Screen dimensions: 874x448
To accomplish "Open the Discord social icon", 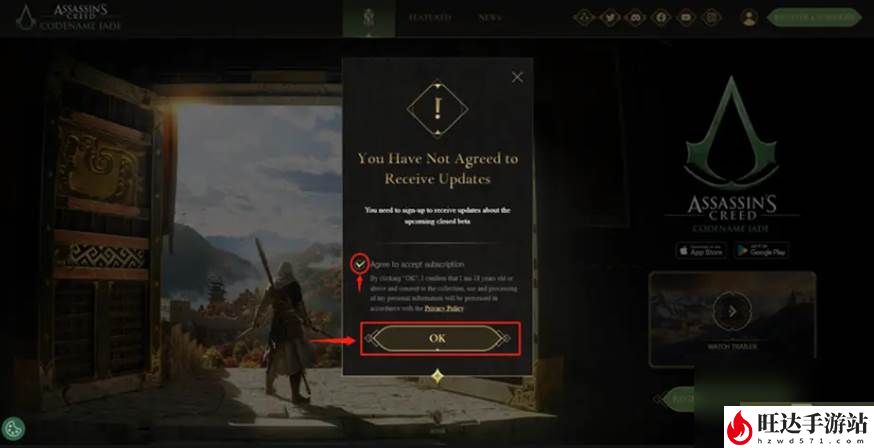I will click(x=635, y=18).
